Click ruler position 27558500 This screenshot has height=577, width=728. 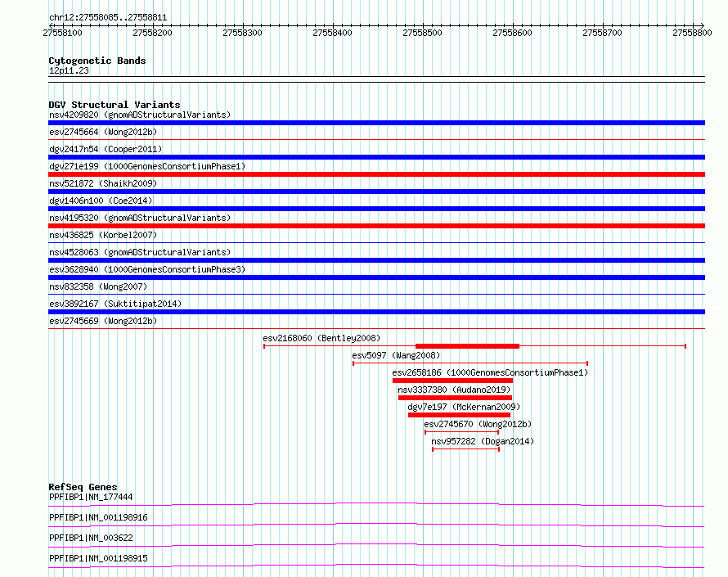point(423,33)
